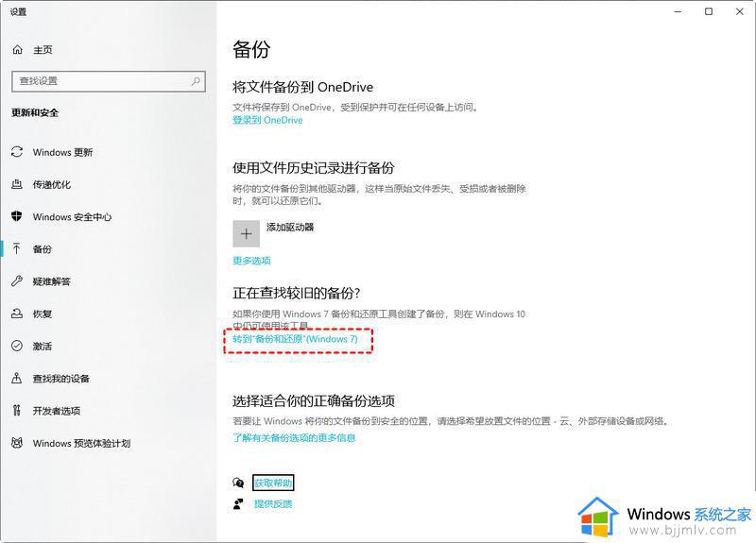Click the 设置 window title text
The height and width of the screenshot is (543, 756).
coord(18,11)
